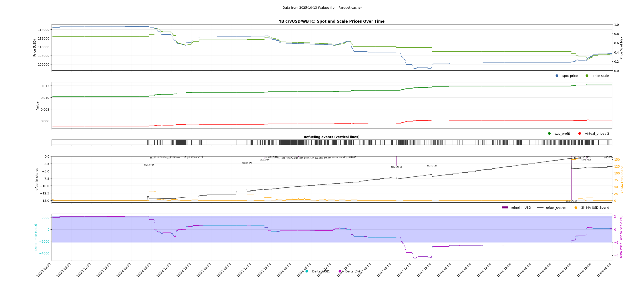
Task: Click the orange 2h MA USD Spend marker
Action: tap(576, 208)
